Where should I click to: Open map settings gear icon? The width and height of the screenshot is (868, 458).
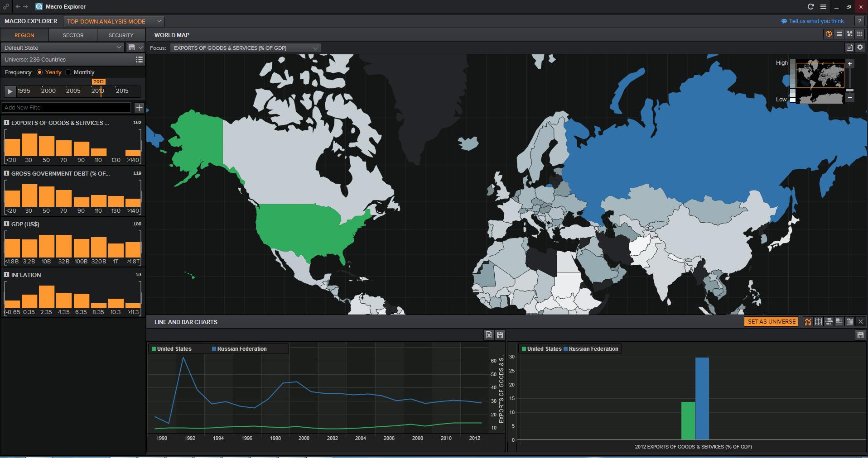[860, 48]
